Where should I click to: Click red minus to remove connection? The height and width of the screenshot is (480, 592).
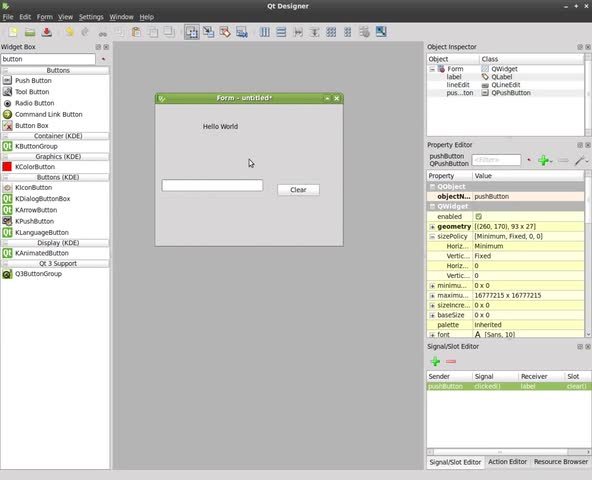[451, 361]
